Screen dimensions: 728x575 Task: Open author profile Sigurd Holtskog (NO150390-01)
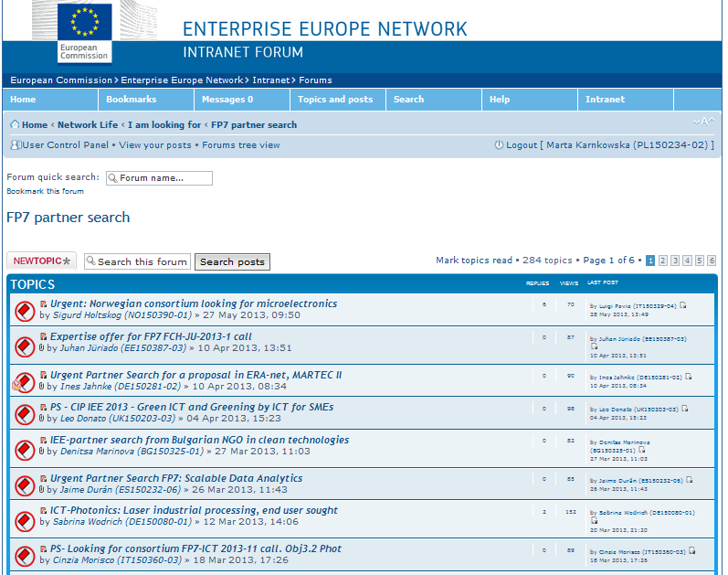122,315
